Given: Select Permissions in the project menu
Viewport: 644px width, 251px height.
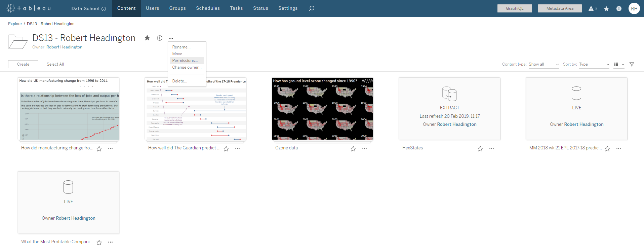Looking at the screenshot, I should point(187,61).
